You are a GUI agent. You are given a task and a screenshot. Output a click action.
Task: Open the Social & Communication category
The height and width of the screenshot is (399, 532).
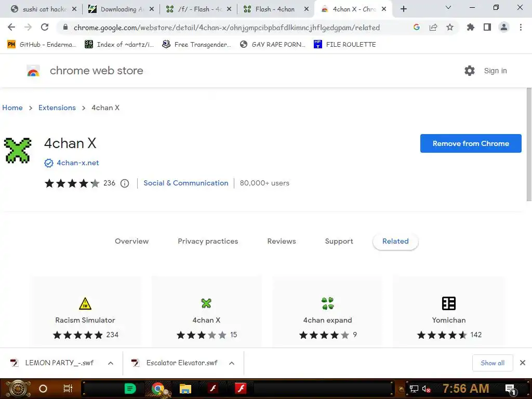[186, 183]
